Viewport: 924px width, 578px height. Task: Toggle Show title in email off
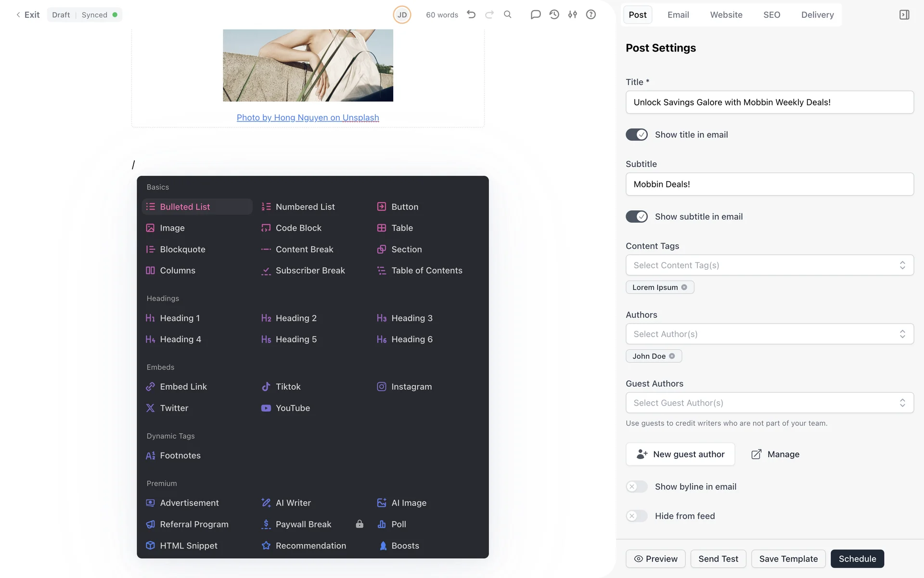pos(636,135)
